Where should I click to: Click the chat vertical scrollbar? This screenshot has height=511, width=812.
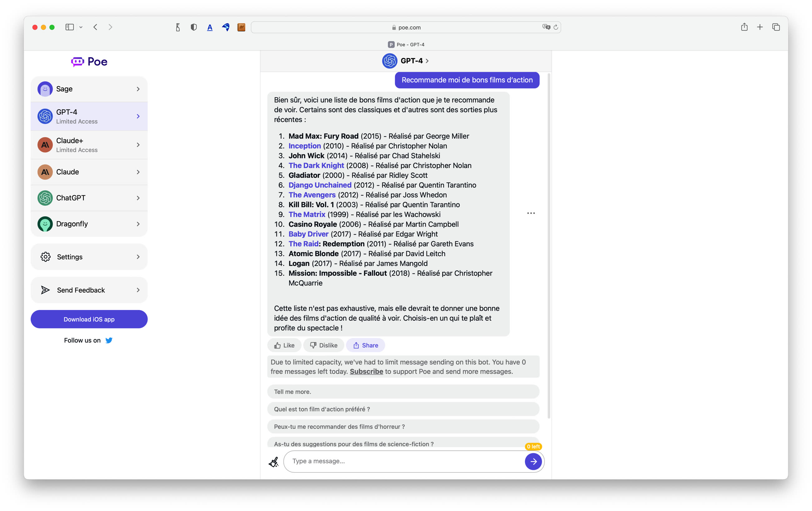[549, 246]
